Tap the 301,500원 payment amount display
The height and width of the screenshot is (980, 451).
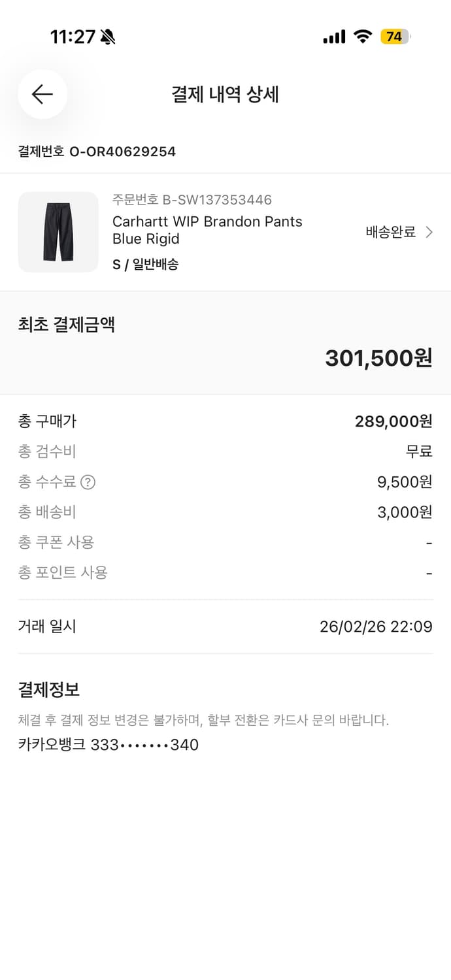pyautogui.click(x=379, y=357)
